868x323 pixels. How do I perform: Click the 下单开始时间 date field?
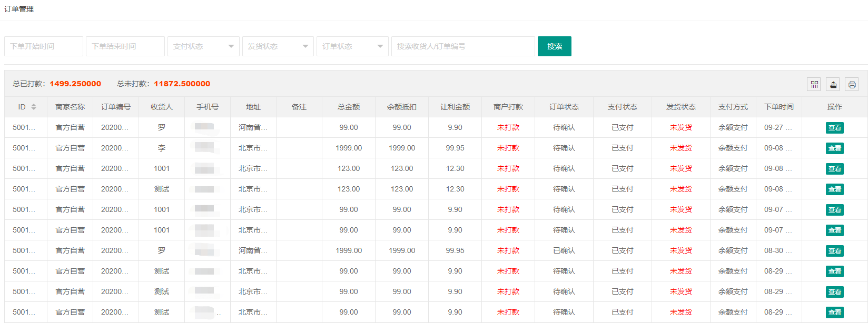coord(44,46)
